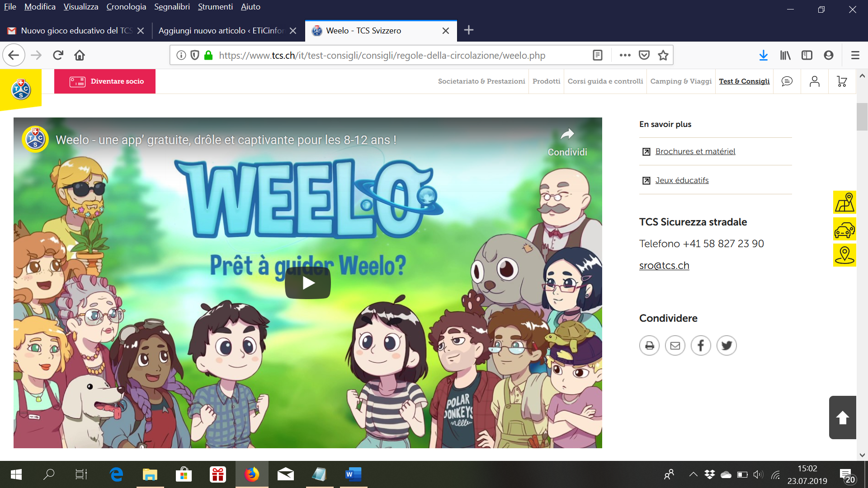
Task: Open Firefox downloads panel
Action: pos(764,55)
